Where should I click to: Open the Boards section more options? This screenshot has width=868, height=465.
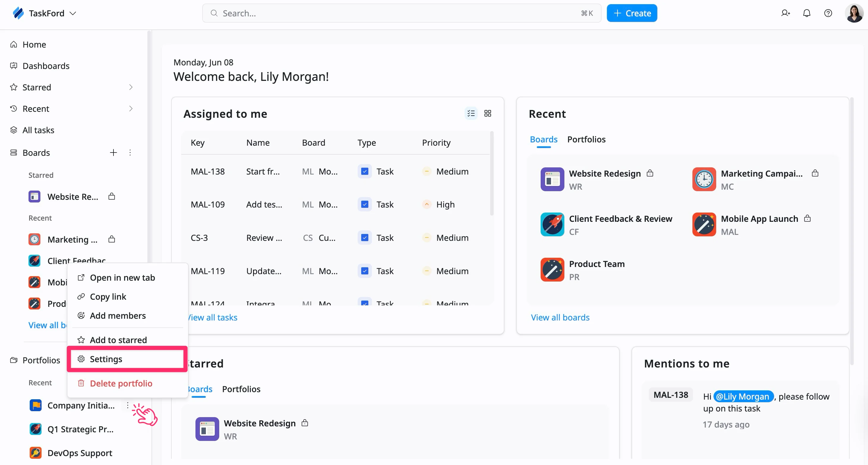[130, 153]
